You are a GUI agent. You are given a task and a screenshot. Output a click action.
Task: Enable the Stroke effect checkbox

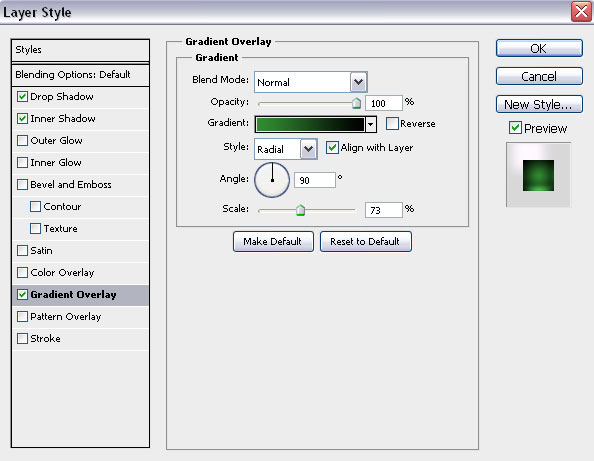click(x=22, y=338)
